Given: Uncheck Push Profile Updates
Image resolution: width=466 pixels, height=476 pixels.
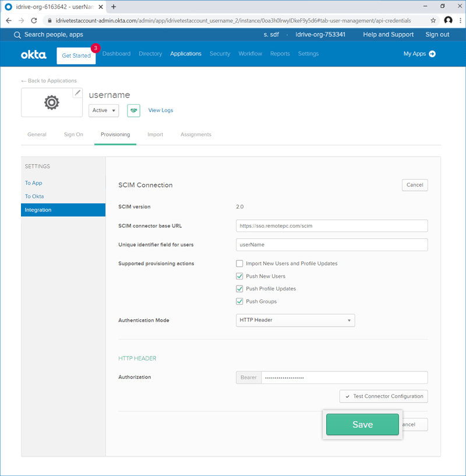Looking at the screenshot, I should tap(239, 289).
